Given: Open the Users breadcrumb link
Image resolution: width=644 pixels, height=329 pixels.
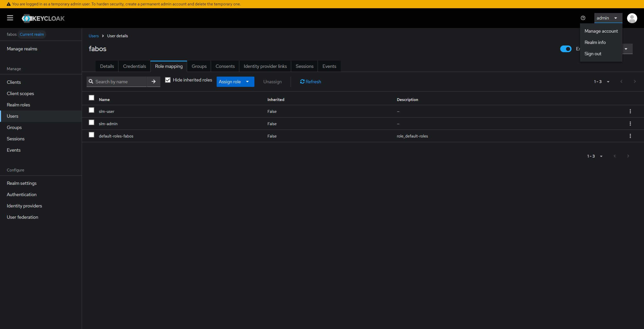Looking at the screenshot, I should click(94, 36).
